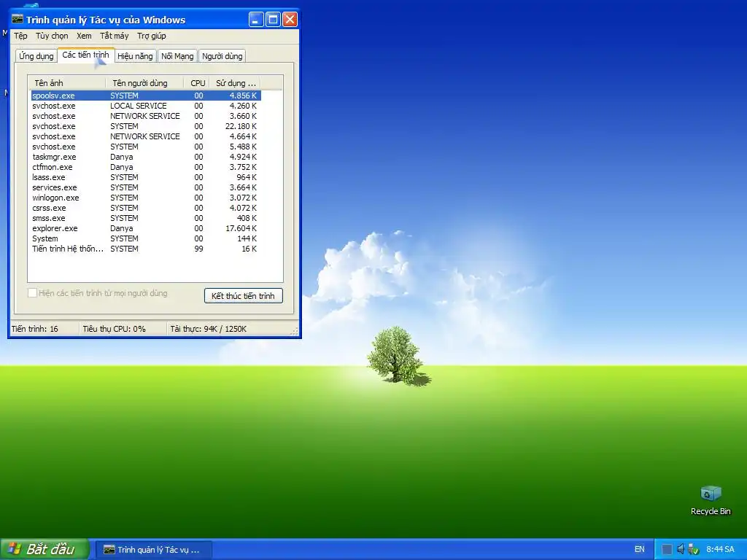Viewport: 747px width, 560px height.
Task: Sort by the Tên người dùng column header
Action: click(x=144, y=83)
